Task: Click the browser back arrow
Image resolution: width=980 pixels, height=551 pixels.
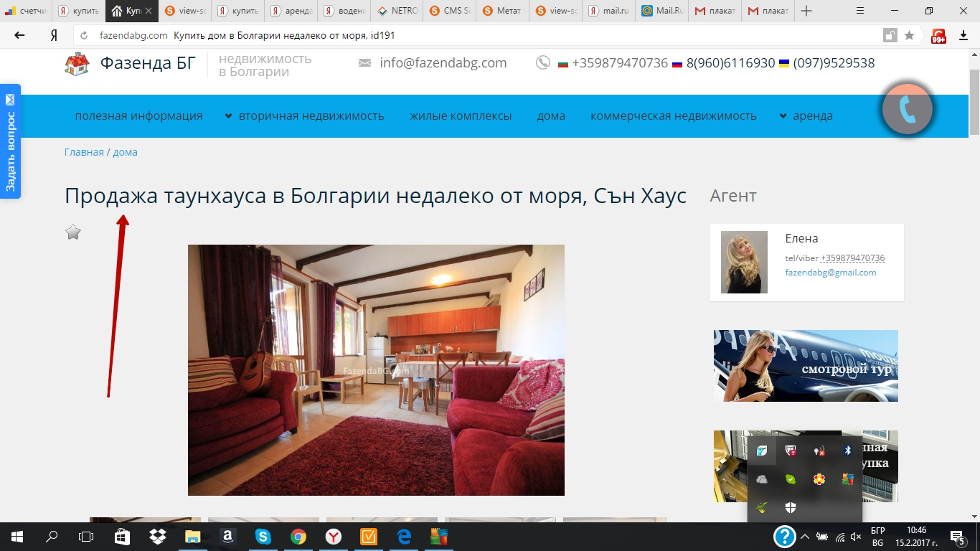Action: pyautogui.click(x=19, y=35)
